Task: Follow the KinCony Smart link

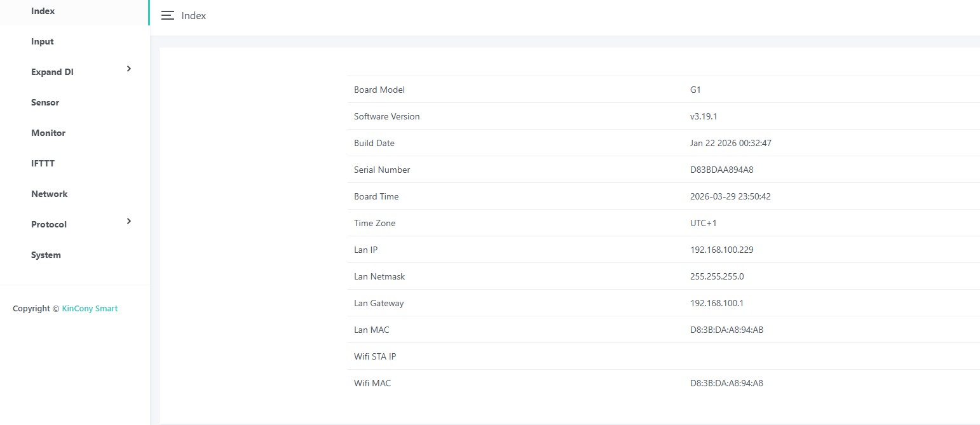Action: [x=90, y=309]
